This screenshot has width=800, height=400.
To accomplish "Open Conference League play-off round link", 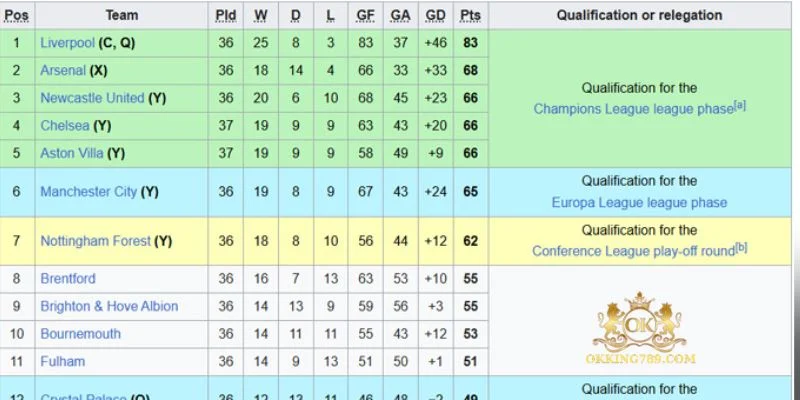I will [x=633, y=251].
